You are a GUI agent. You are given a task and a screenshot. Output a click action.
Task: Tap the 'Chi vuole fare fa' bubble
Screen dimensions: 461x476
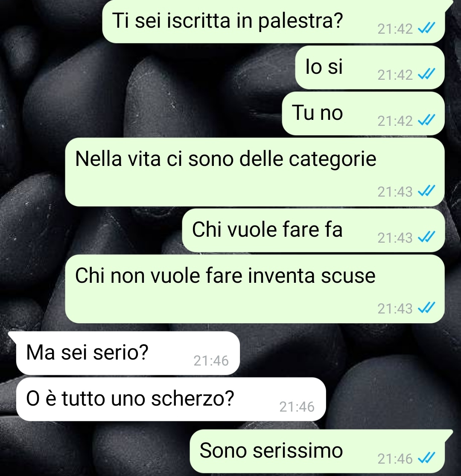(x=313, y=230)
